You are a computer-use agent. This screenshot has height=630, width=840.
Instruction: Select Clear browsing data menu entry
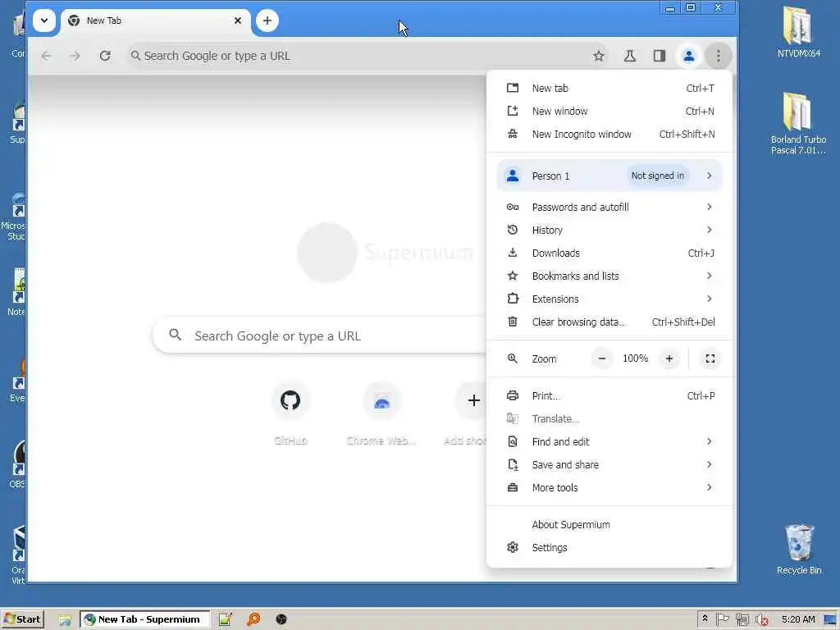(x=609, y=322)
